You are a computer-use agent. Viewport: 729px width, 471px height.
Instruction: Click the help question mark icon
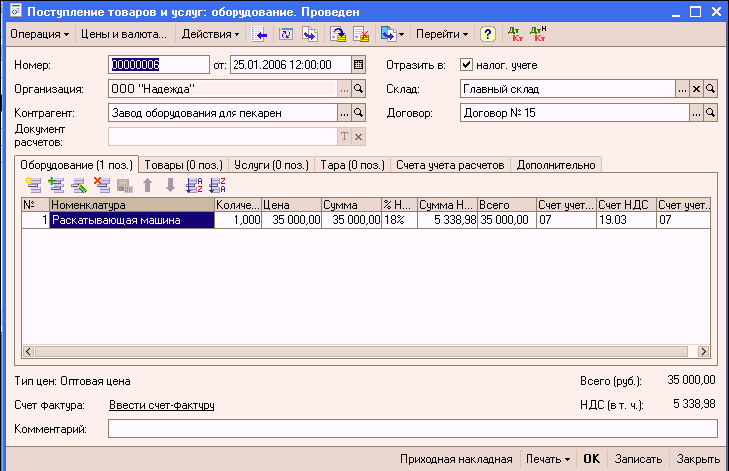pos(487,34)
